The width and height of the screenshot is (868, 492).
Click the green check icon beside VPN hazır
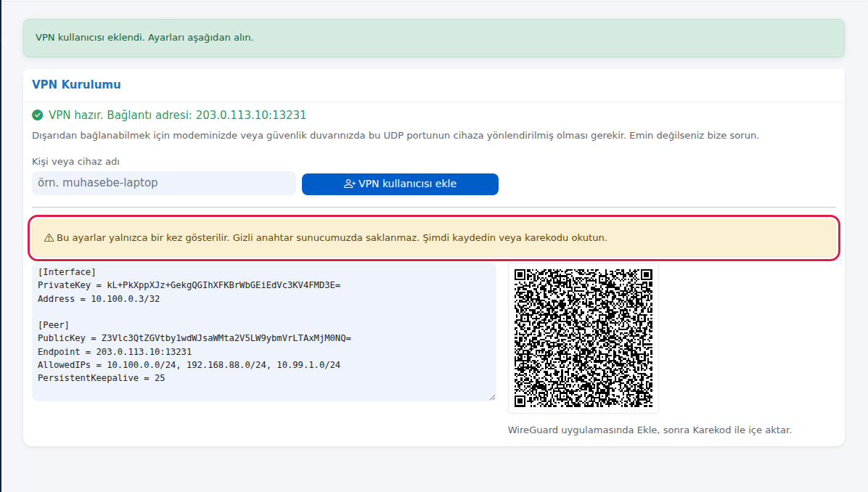coord(38,115)
